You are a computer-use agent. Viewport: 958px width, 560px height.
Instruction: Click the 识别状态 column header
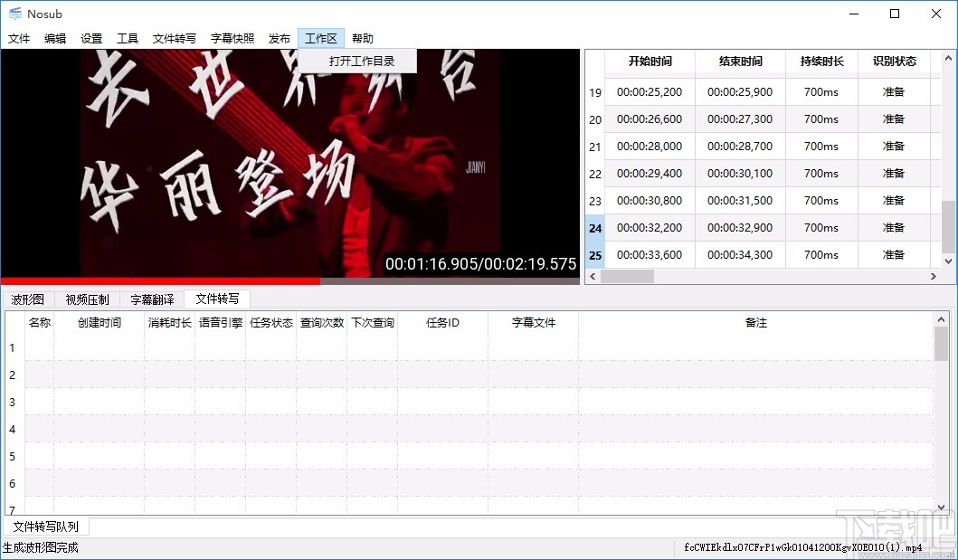[895, 62]
